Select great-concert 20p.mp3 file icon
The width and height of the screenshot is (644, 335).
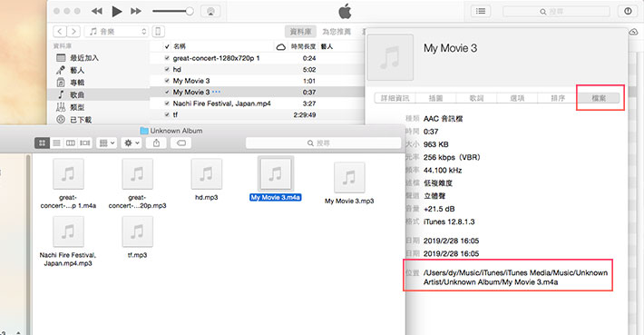click(137, 174)
